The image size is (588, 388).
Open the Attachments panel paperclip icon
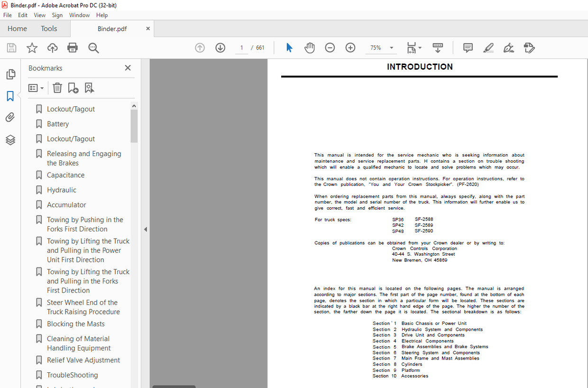coord(10,118)
